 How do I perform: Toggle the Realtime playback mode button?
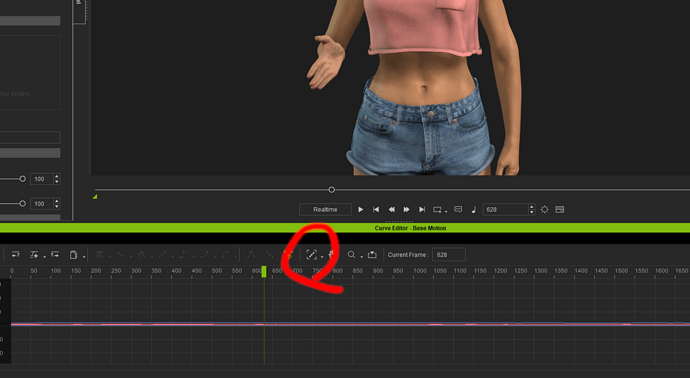[325, 209]
